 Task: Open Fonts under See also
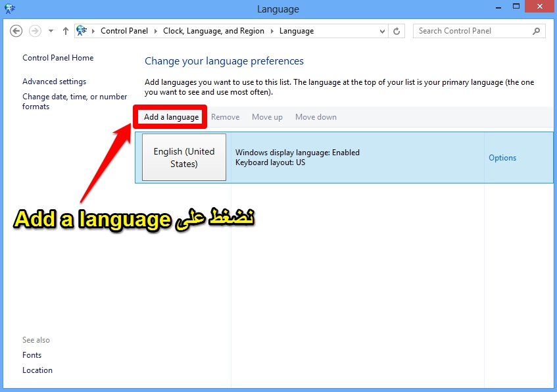point(32,355)
